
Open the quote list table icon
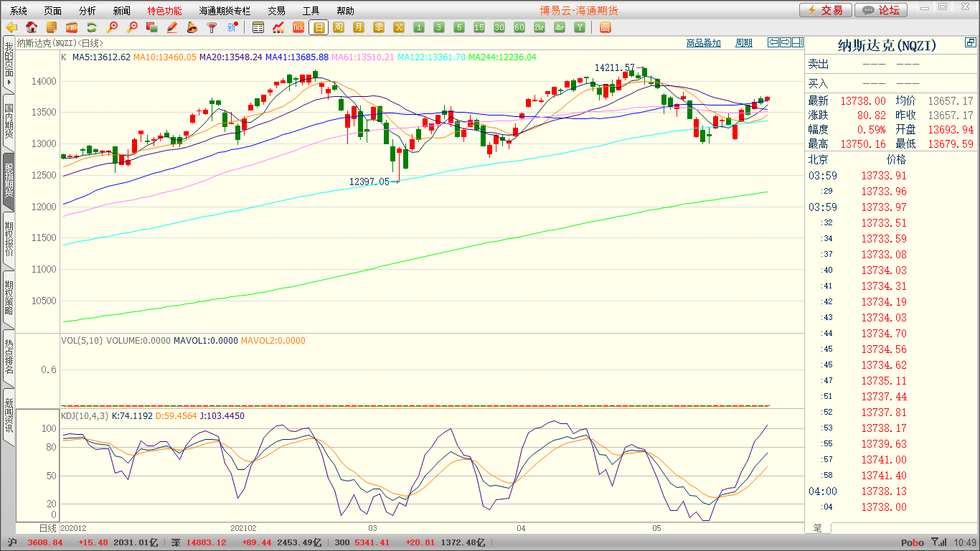coord(258,27)
